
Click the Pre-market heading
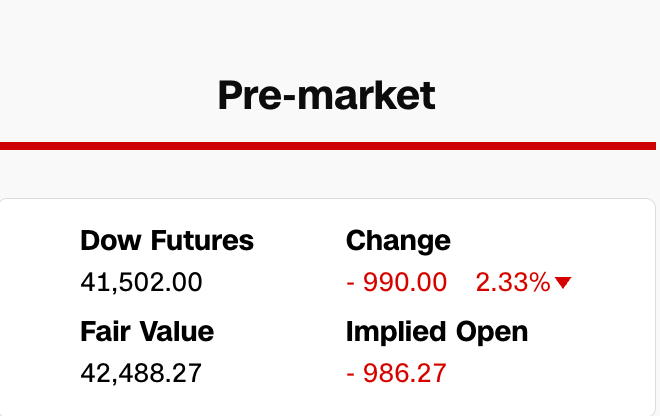(326, 95)
